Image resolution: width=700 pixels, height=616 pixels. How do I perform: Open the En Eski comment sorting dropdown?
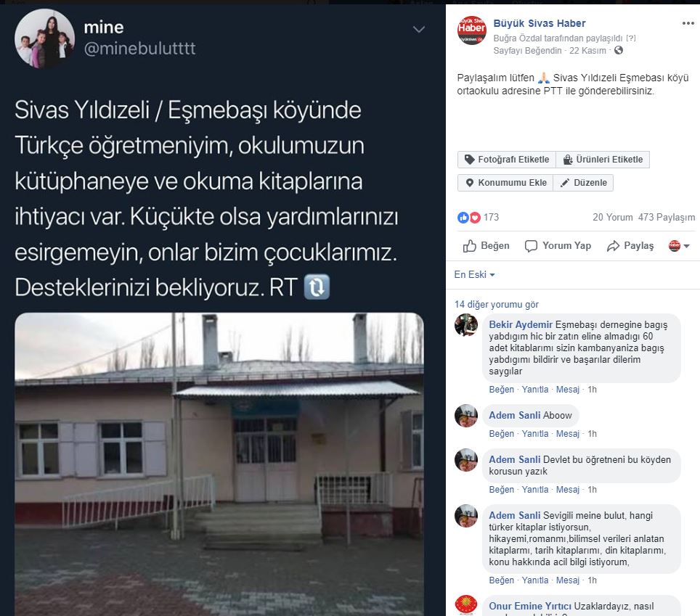click(474, 275)
